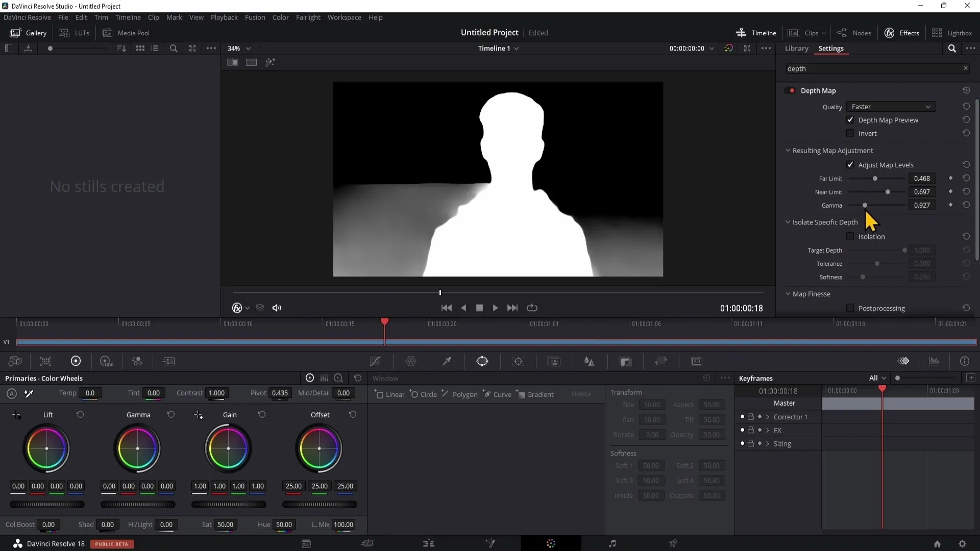Open the Fusion page menu item
Viewport: 980px width, 551px height.
point(255,17)
